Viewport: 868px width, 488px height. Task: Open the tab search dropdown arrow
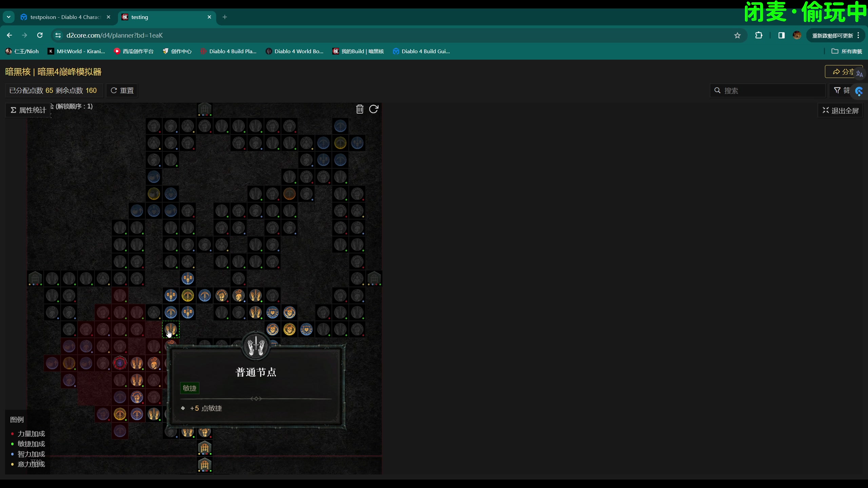8,17
